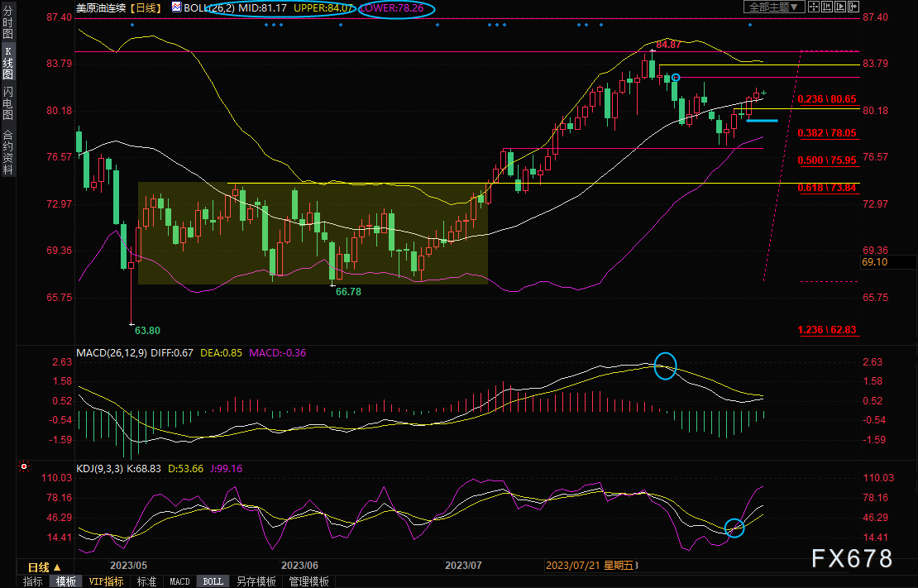Open the 合约资料 side tab

(7, 151)
